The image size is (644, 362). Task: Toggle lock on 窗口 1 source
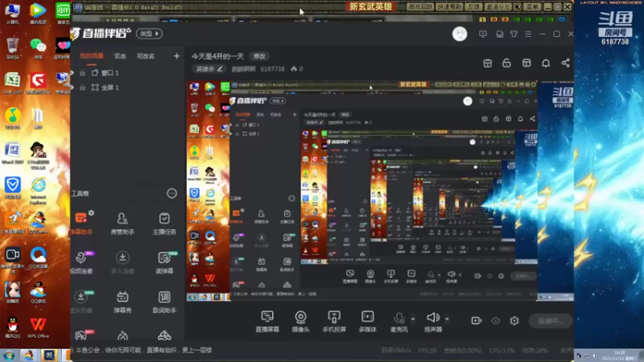[x=83, y=72]
